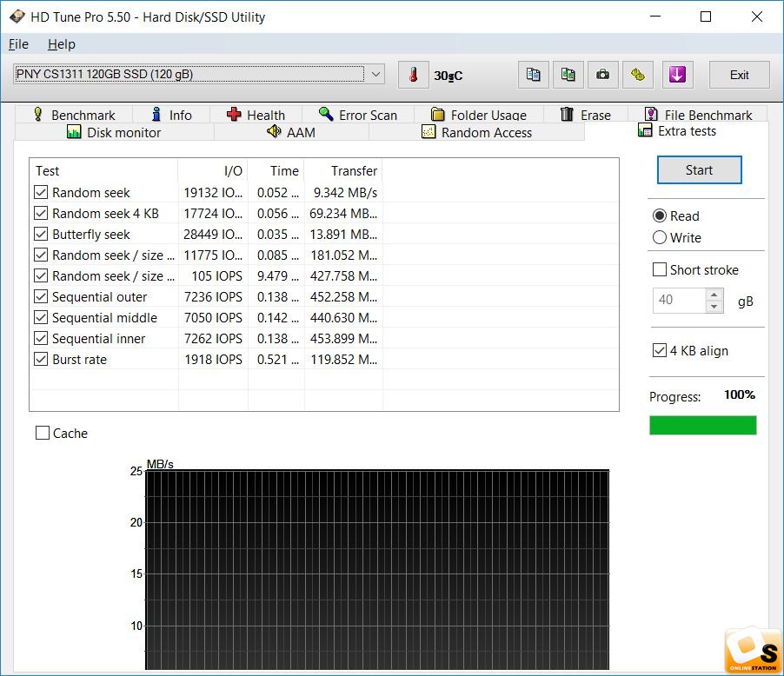Open the Random Access tab
784x676 pixels.
[x=477, y=132]
